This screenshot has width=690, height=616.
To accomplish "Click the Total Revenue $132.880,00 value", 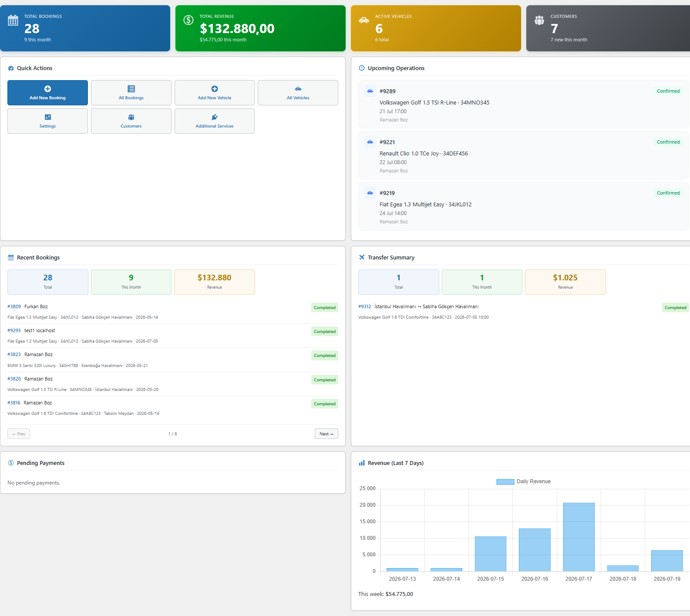I will (237, 29).
